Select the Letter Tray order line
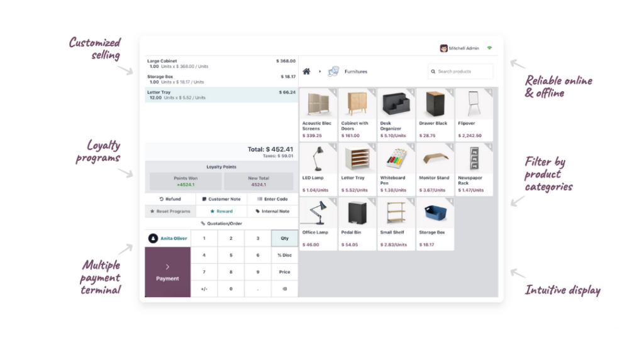This screenshot has height=343, width=644. click(x=221, y=95)
